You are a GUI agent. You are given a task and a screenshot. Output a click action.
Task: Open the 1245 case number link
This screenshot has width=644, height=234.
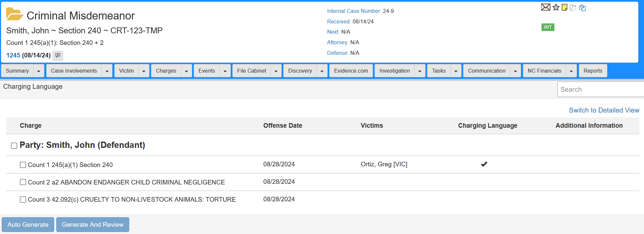coord(13,55)
